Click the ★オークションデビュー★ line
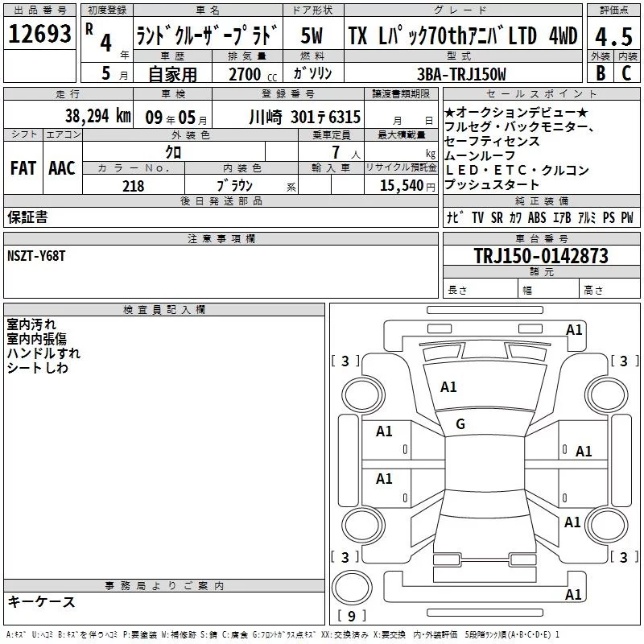644x644 pixels. pos(516,112)
